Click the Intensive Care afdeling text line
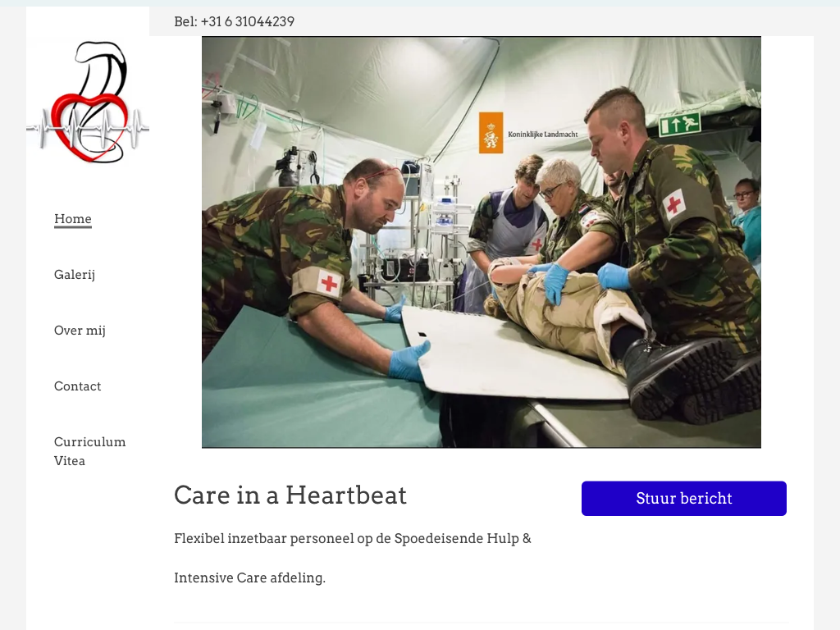The height and width of the screenshot is (630, 840). 249,578
